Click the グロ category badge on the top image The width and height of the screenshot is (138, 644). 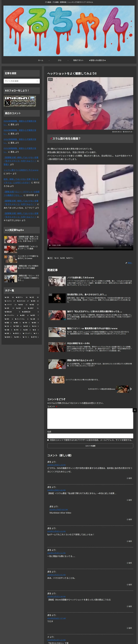[50, 80]
